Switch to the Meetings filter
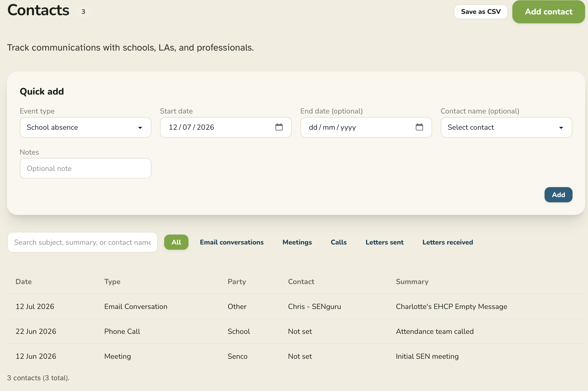 tap(297, 242)
